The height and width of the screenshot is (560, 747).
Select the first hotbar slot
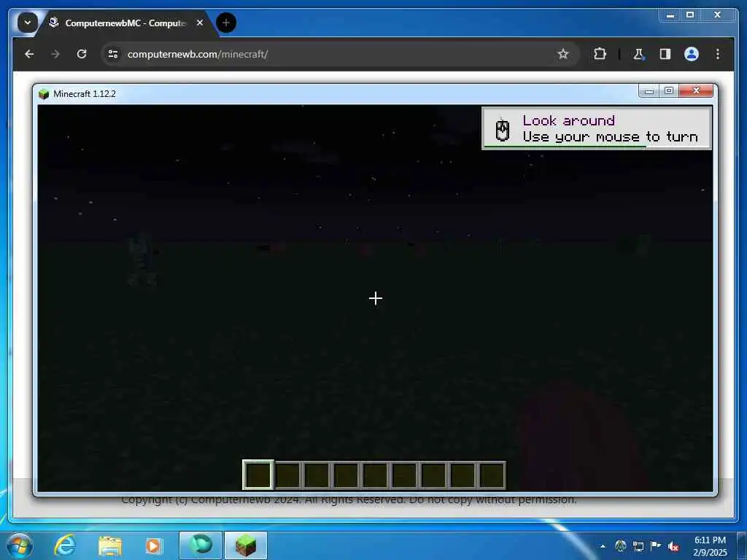pyautogui.click(x=258, y=475)
